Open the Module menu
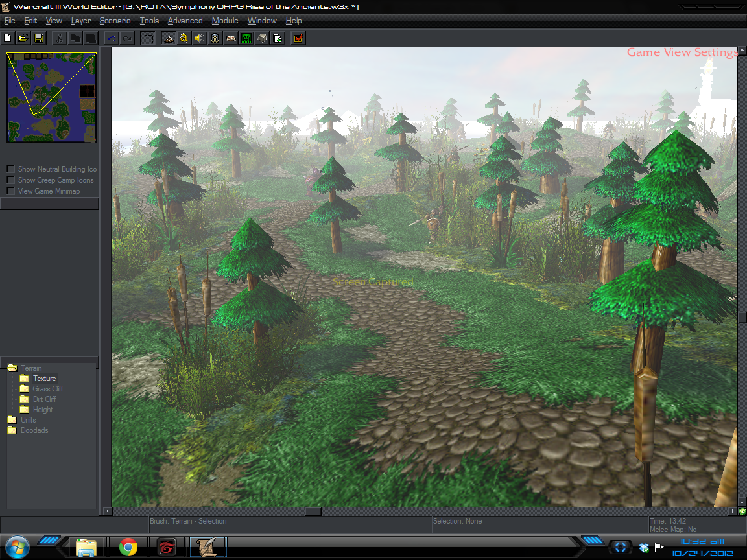 (x=225, y=21)
